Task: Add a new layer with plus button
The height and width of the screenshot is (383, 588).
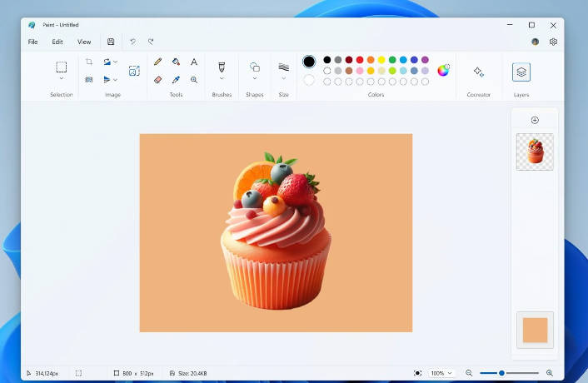Action: click(x=536, y=120)
